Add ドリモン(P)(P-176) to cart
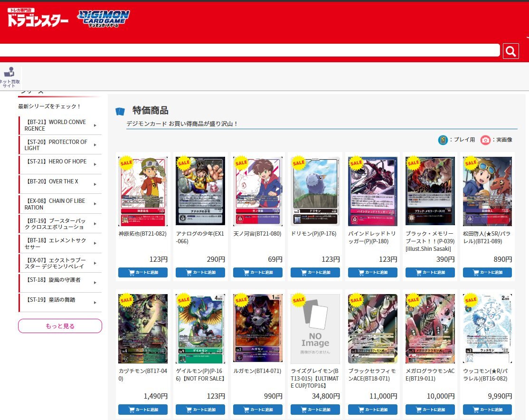Image resolution: width=529 pixels, height=420 pixels. pos(315,272)
